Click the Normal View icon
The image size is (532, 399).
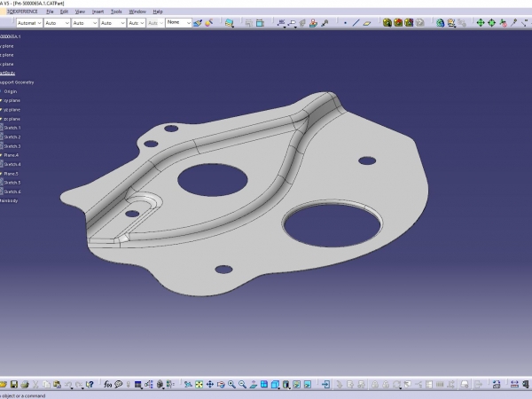(253, 385)
